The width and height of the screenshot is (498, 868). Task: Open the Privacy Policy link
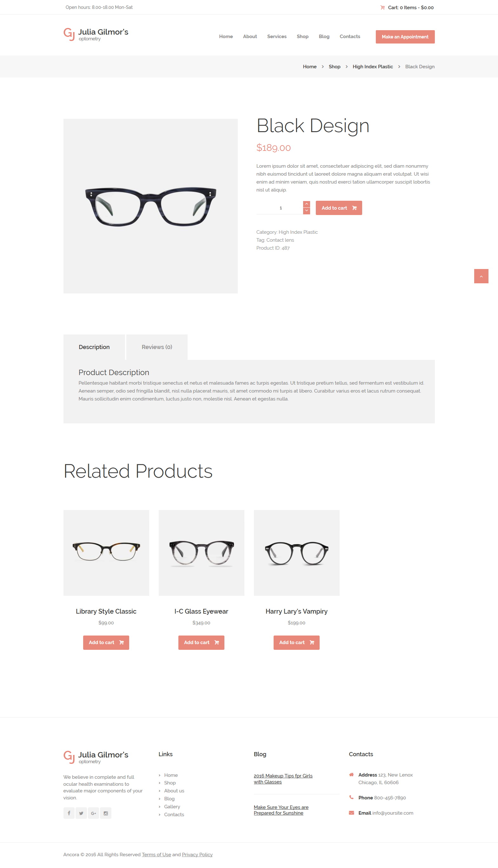pos(197,854)
